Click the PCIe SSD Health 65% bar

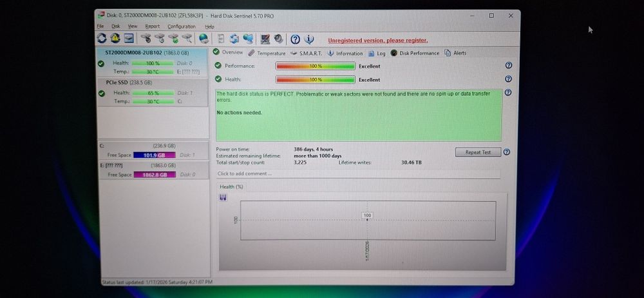coord(153,93)
